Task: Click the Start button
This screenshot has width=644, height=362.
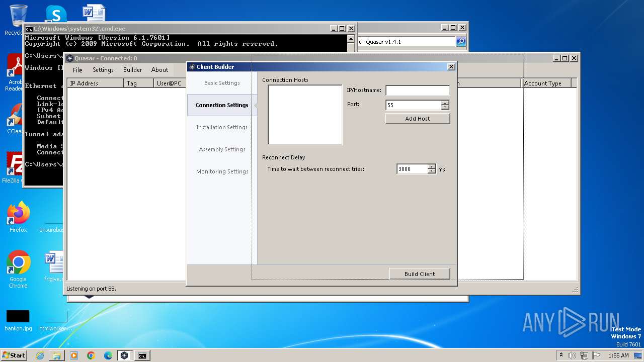Action: 14,355
